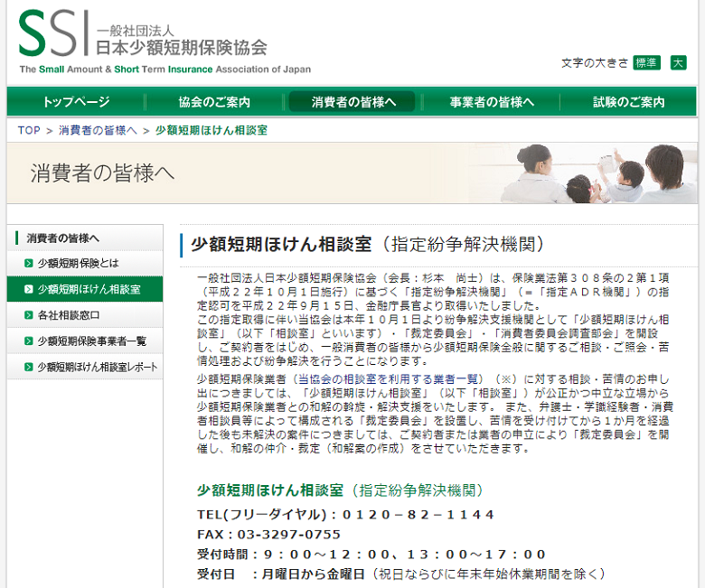Image resolution: width=705 pixels, height=588 pixels.
Task: Select 少額短期ほけん相談室 in the sidebar
Action: [85, 289]
